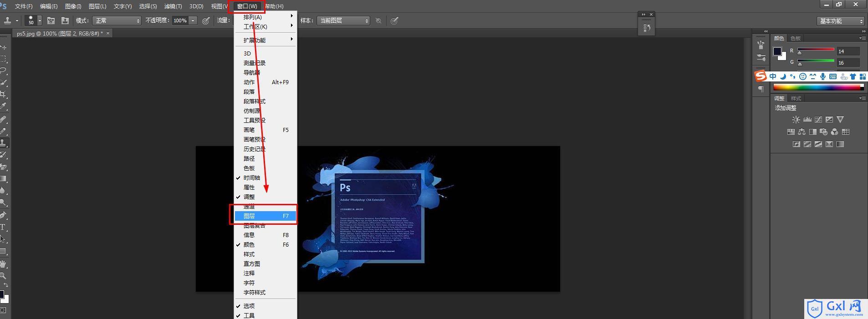Select the Rectangular Marquee tool
The height and width of the screenshot is (319, 868).
coord(4,59)
